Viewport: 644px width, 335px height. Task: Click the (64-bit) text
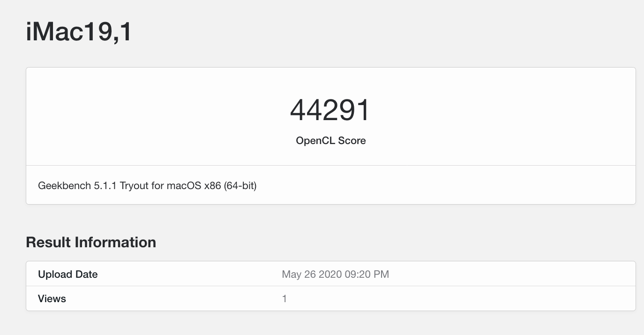[x=240, y=186]
